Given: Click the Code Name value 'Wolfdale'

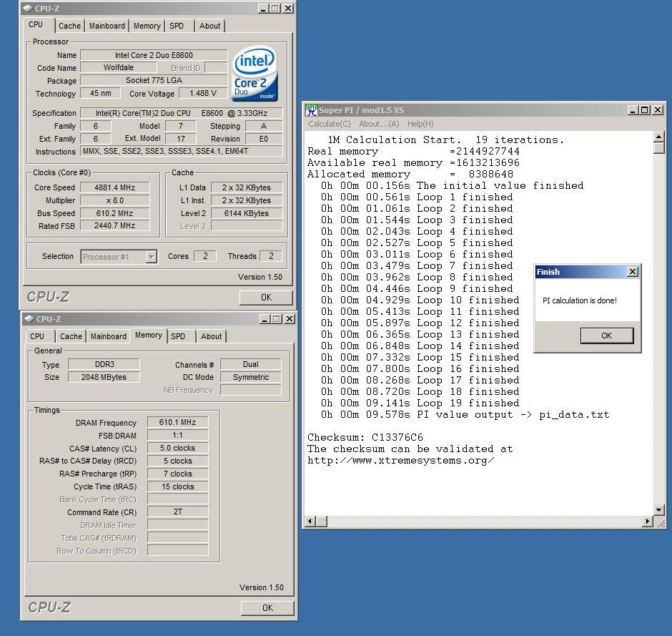Looking at the screenshot, I should click(118, 67).
